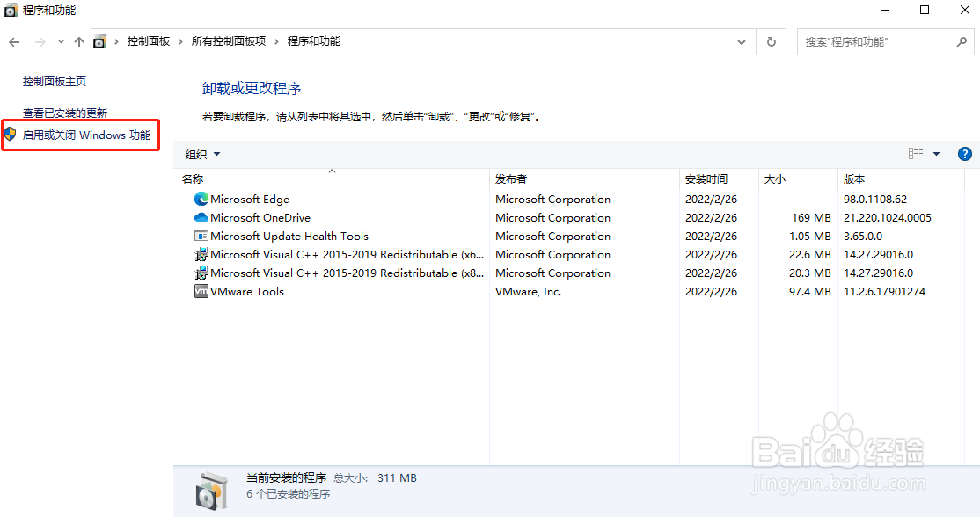The image size is (980, 517).
Task: Click the address bar Programs icon
Action: coord(99,42)
